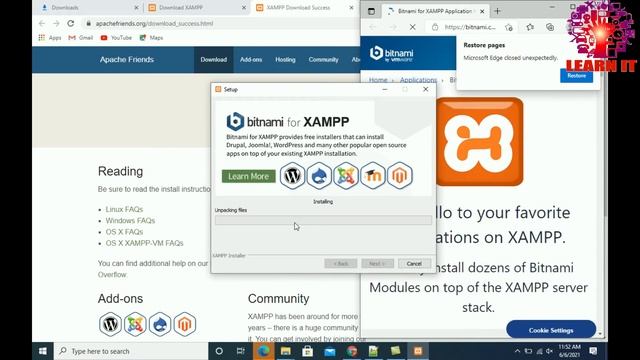Image resolution: width=640 pixels, height=360 pixels.
Task: Go back in Chrome
Action: (42, 23)
